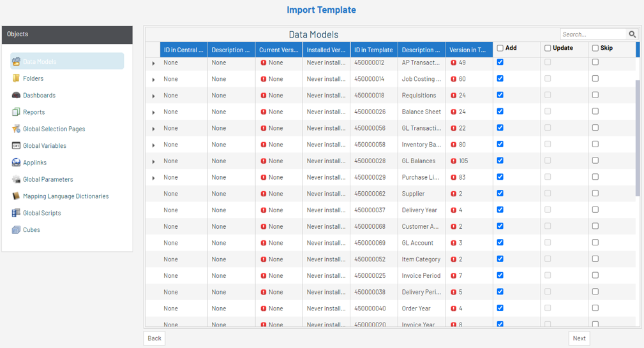
Task: Click the Global Variables icon
Action: tap(16, 146)
